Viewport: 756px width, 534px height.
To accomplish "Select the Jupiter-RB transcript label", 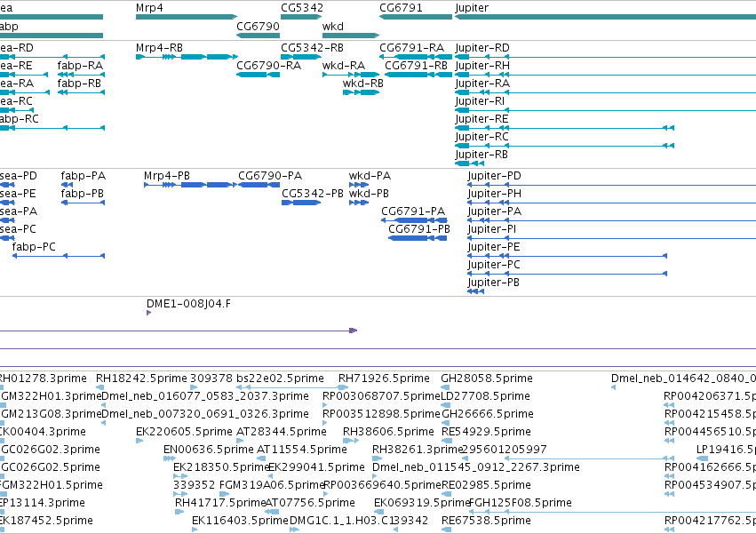I will tap(481, 155).
